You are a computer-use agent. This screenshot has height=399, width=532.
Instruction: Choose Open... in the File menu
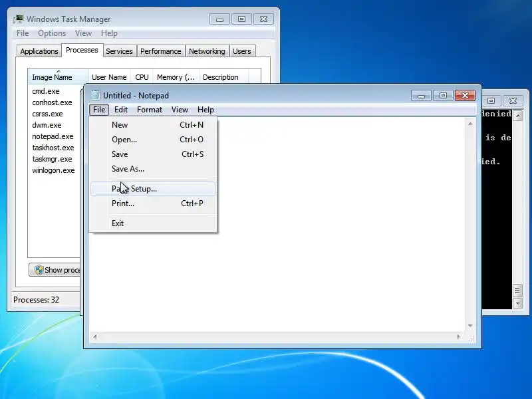pos(153,140)
